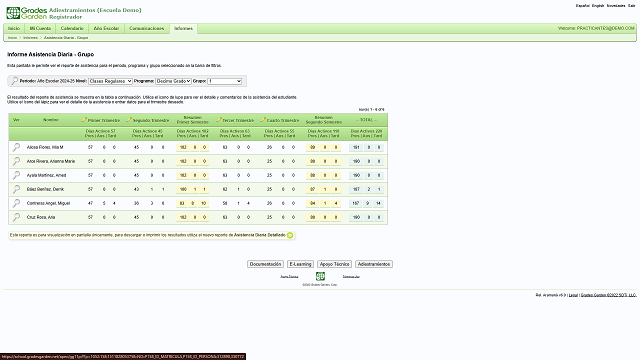The width and height of the screenshot is (640, 360).
Task: View attendance detail magnifier for Cruz Rosa
Action: tap(16, 217)
